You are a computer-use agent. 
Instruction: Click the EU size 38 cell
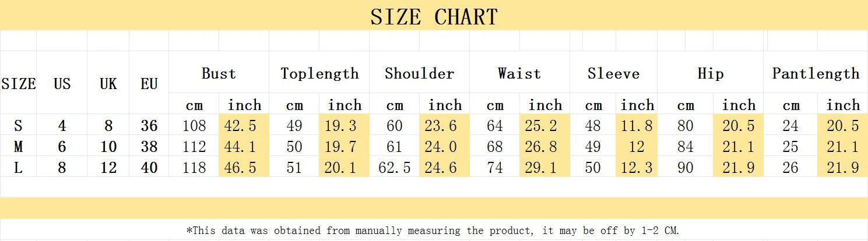click(x=149, y=147)
